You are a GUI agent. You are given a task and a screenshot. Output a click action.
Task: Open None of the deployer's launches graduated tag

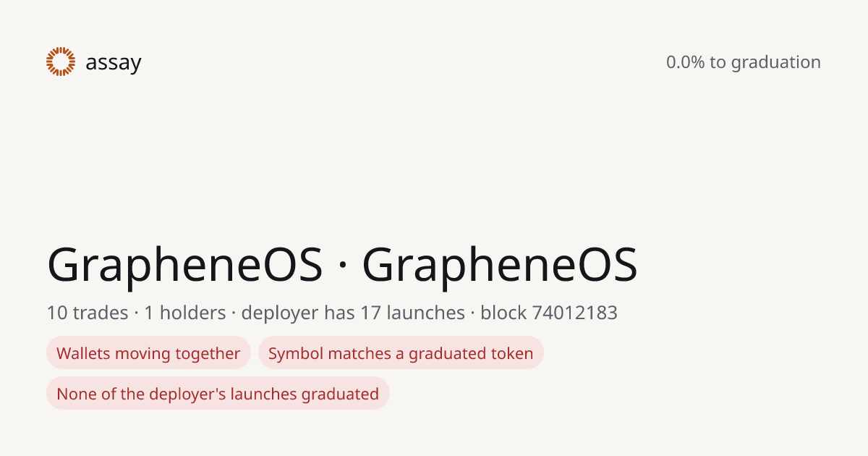coord(218,394)
